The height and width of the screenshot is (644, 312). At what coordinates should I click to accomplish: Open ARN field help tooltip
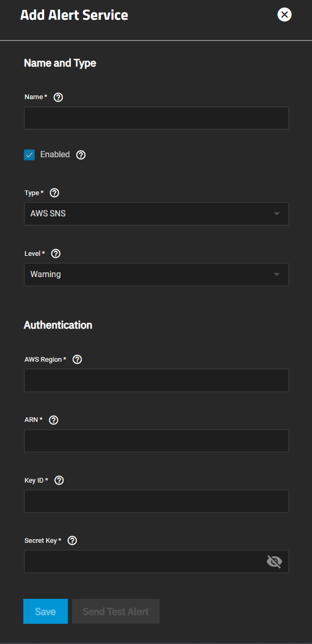coord(53,420)
